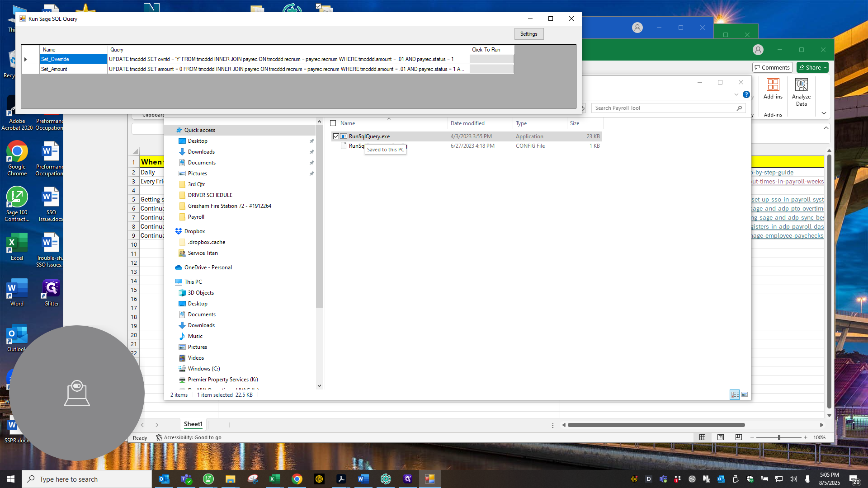
Task: Open Excel Add-ins button
Action: click(773, 89)
